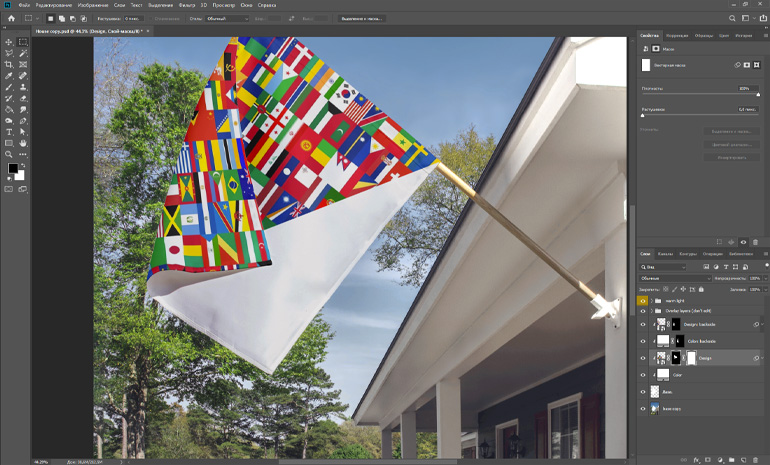Click the Invert button in Properties
Viewport: 770px width, 465px height.
click(x=731, y=158)
